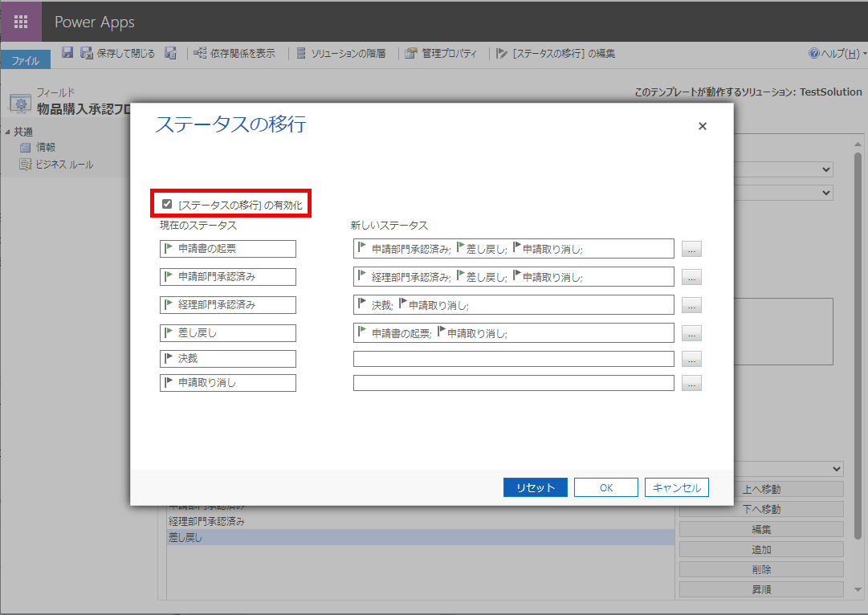868x615 pixels.
Task: Click new status field for 経理部門承認済み row
Action: tap(514, 304)
